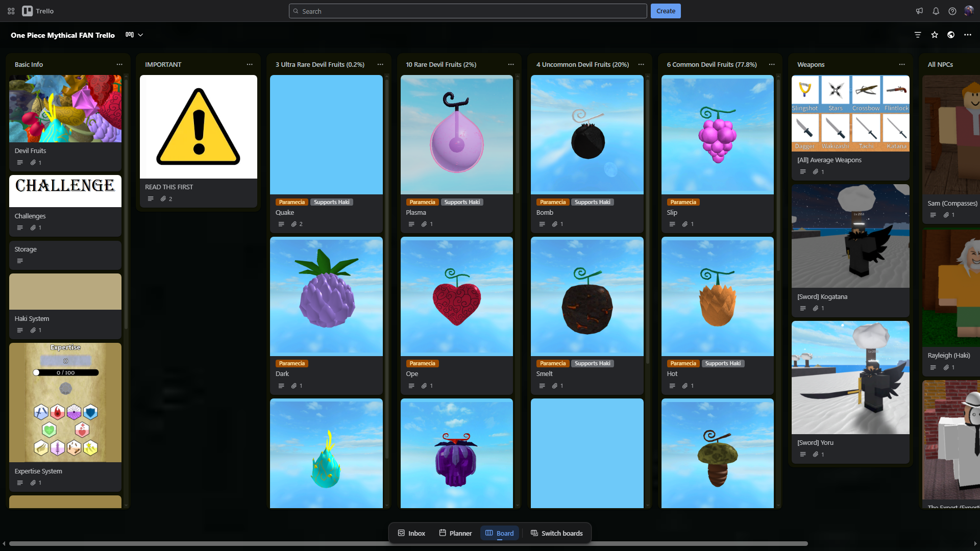Open the Weapons list actions menu

point(902,64)
